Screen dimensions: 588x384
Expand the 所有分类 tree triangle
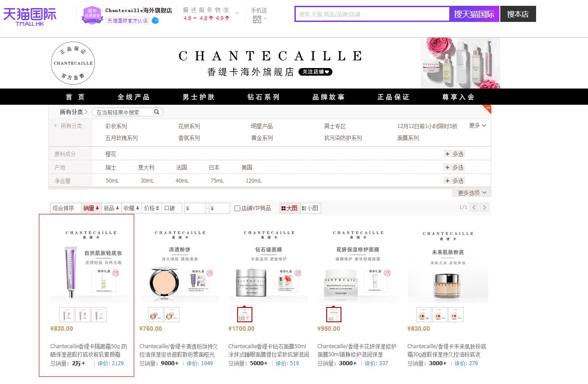[x=56, y=126]
